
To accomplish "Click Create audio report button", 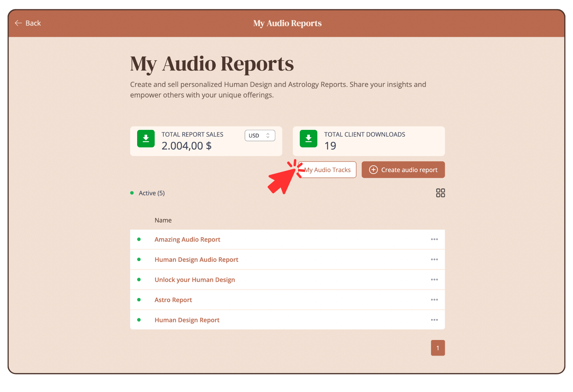I will click(x=403, y=170).
